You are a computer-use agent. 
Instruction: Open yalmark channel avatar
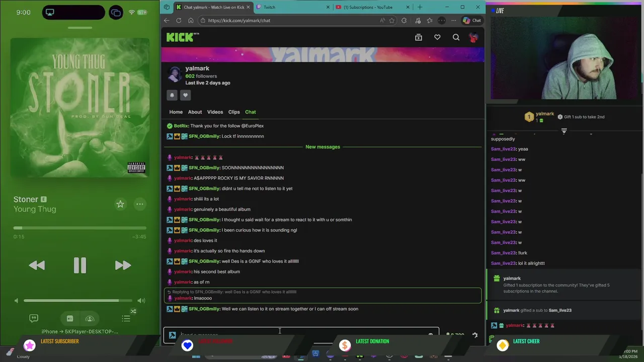click(175, 74)
